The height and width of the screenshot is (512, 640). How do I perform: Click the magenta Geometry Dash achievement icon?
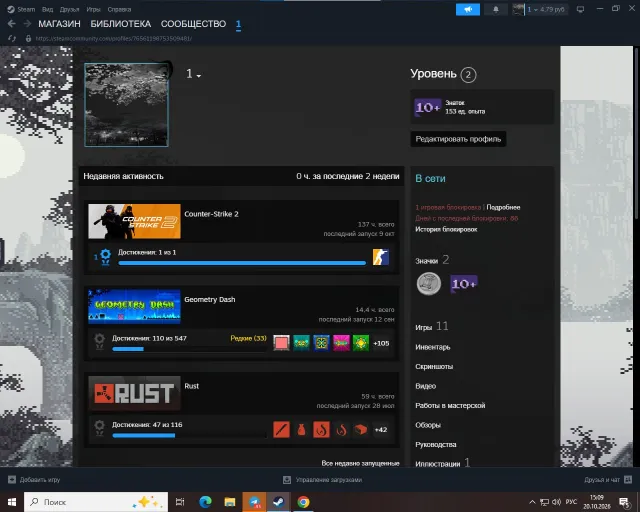341,343
